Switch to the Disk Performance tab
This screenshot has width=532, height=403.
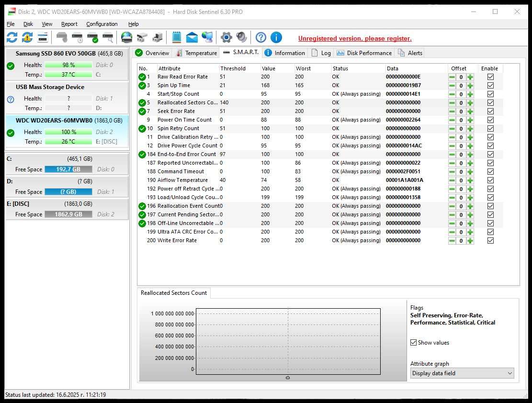point(364,53)
